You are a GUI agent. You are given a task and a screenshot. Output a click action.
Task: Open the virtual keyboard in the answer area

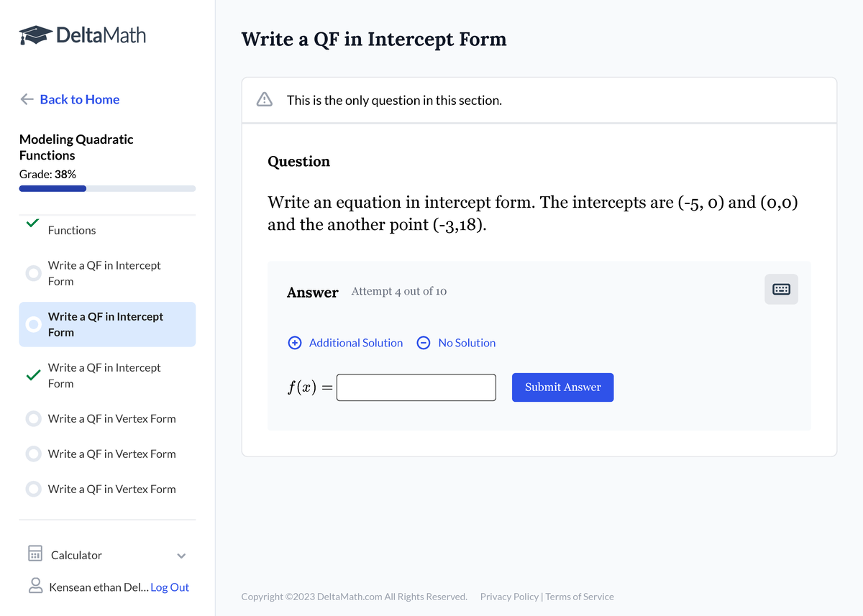click(x=781, y=288)
